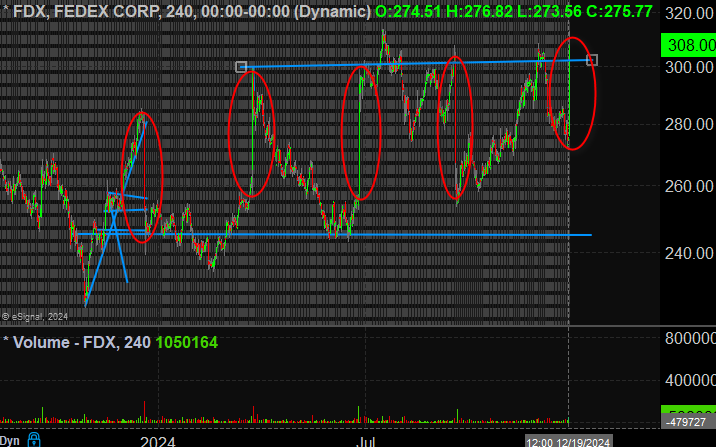
Task: Click the L:273.56 low value
Action: (549, 11)
